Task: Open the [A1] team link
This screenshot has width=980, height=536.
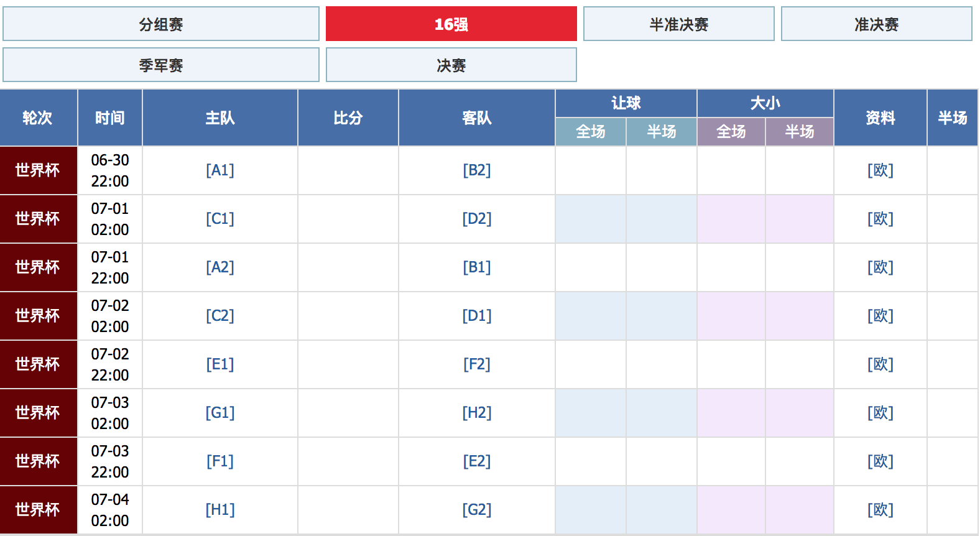Action: (220, 170)
